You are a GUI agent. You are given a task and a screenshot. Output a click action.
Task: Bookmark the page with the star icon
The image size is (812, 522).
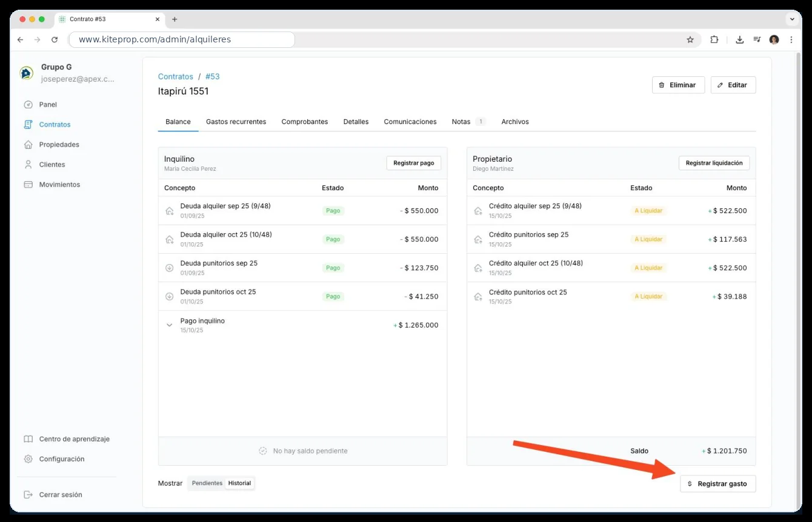pyautogui.click(x=690, y=40)
